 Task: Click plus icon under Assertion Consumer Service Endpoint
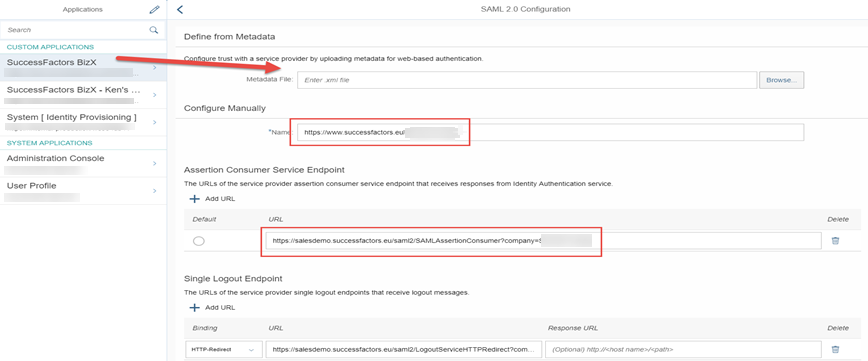(194, 199)
